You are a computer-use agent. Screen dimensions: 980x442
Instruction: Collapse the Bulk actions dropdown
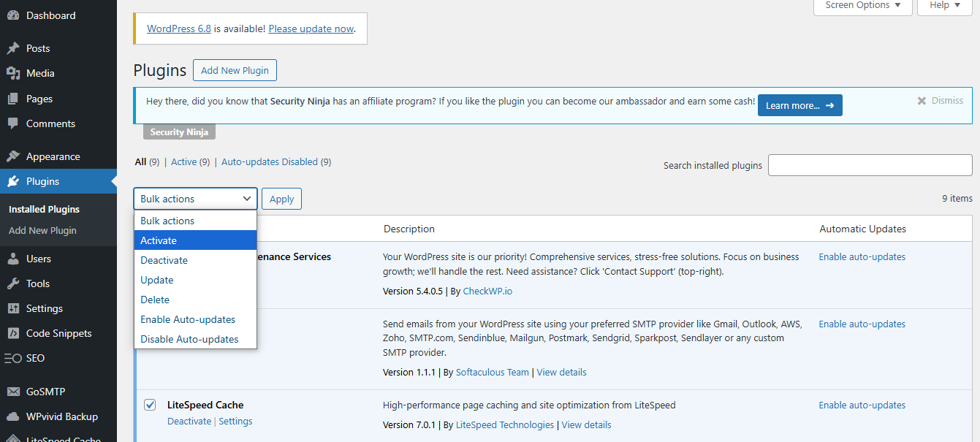[x=195, y=199]
